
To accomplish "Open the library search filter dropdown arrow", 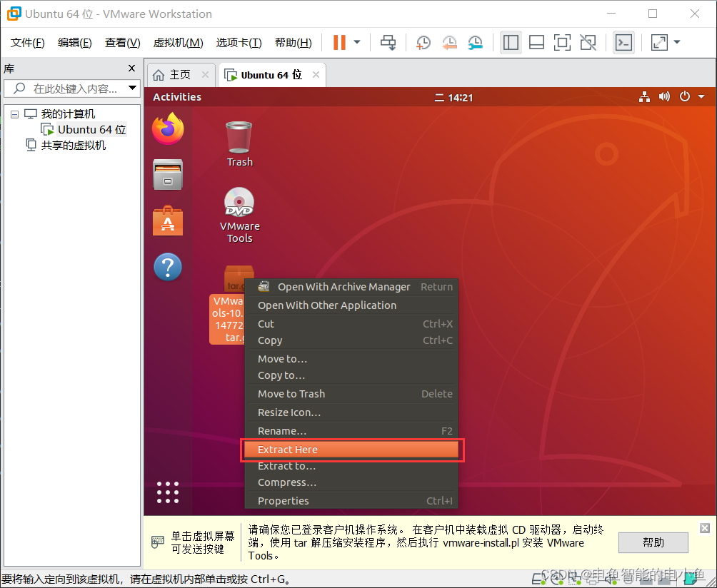I will click(133, 88).
